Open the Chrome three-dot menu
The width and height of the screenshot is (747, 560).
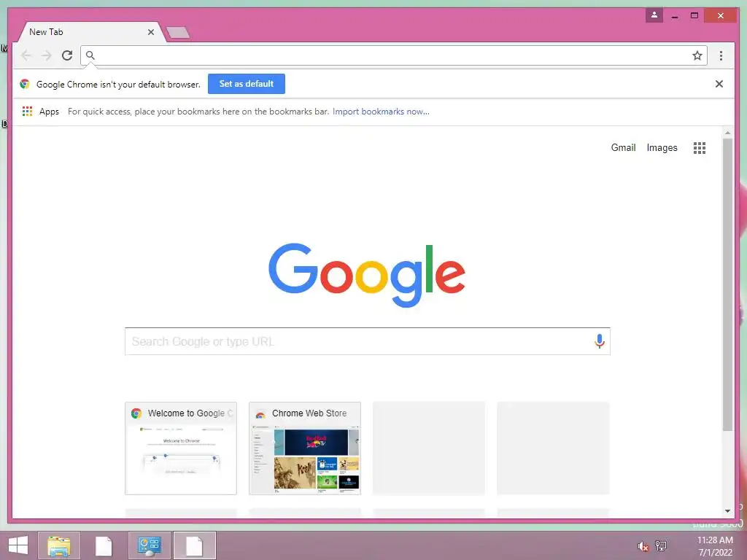pos(721,55)
